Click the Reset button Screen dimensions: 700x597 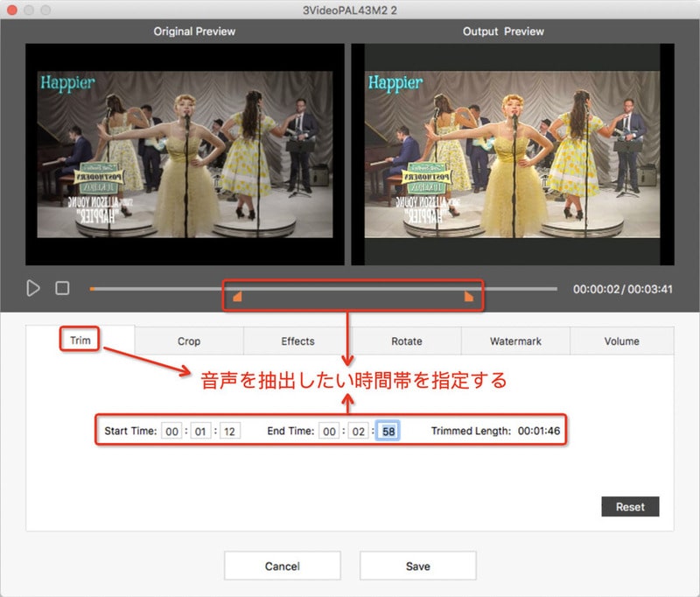pos(630,506)
